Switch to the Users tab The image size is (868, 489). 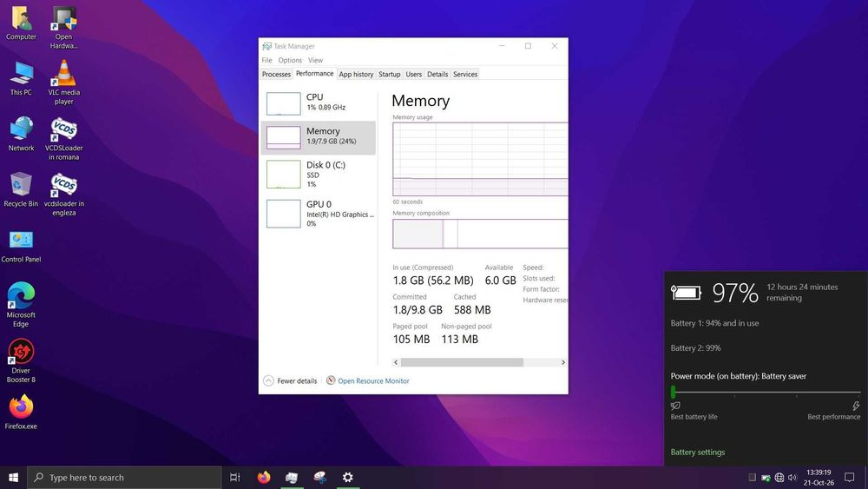coord(413,74)
